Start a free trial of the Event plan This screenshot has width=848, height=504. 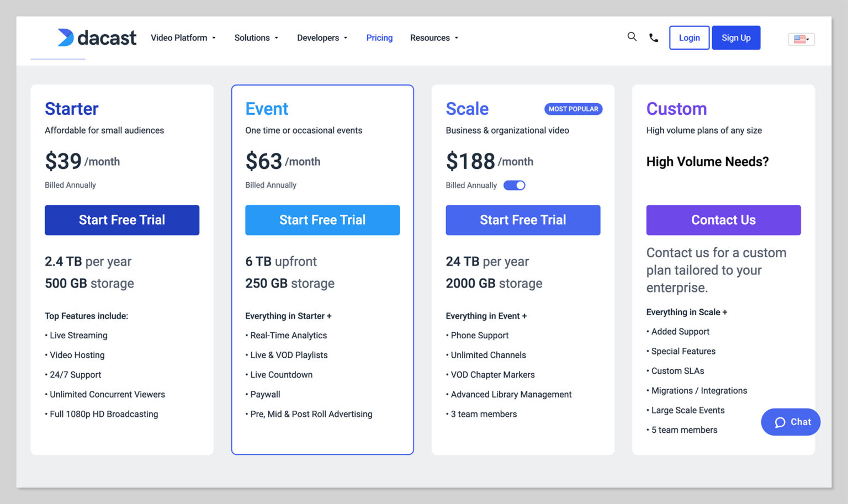322,220
